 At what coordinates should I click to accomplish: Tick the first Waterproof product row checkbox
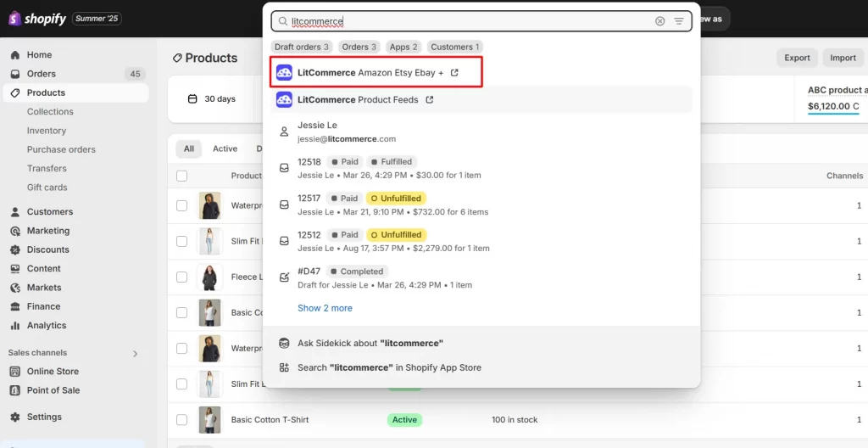coord(181,205)
